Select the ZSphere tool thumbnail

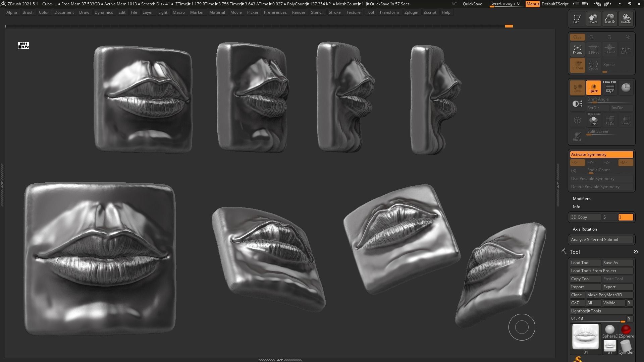(x=626, y=330)
